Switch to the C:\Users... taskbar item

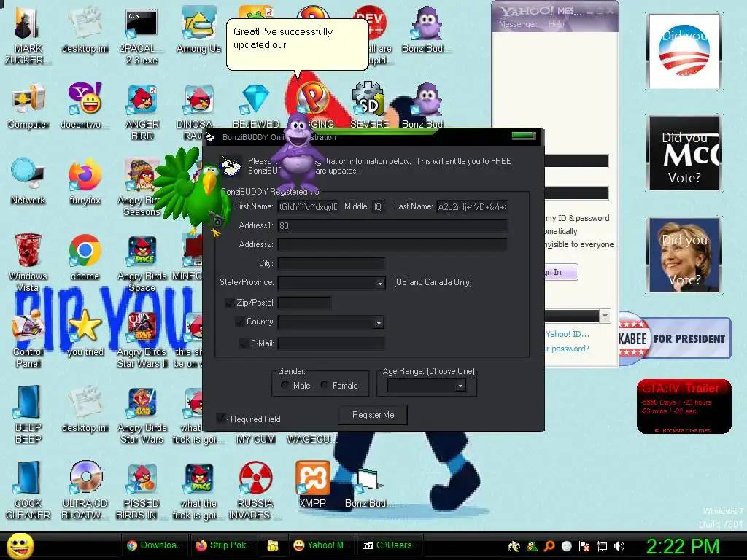point(391,545)
